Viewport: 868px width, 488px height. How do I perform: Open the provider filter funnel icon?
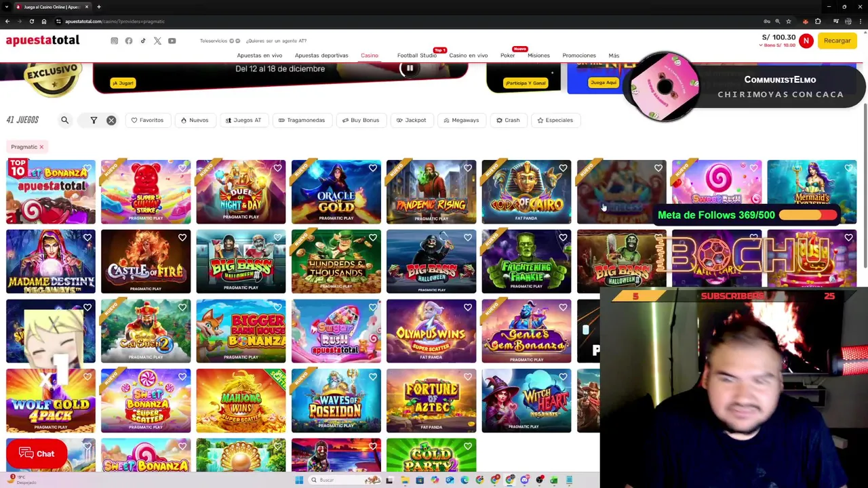[94, 120]
